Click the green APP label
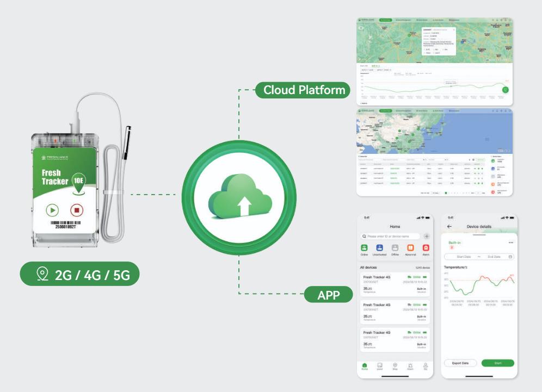 (328, 295)
